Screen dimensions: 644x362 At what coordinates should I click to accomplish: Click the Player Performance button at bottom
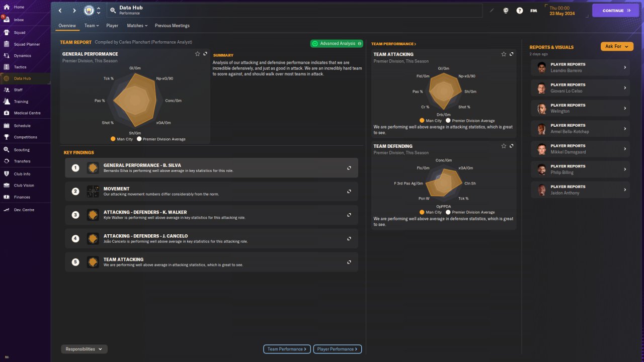337,349
